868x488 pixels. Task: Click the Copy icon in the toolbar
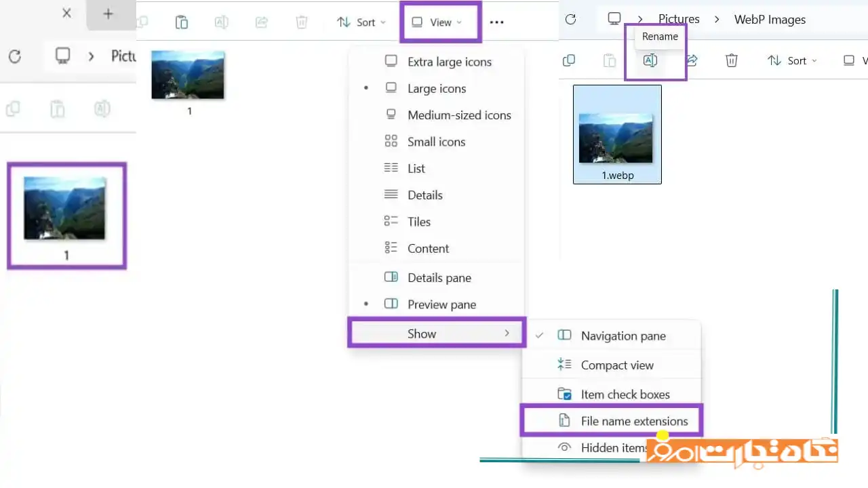coord(142,22)
